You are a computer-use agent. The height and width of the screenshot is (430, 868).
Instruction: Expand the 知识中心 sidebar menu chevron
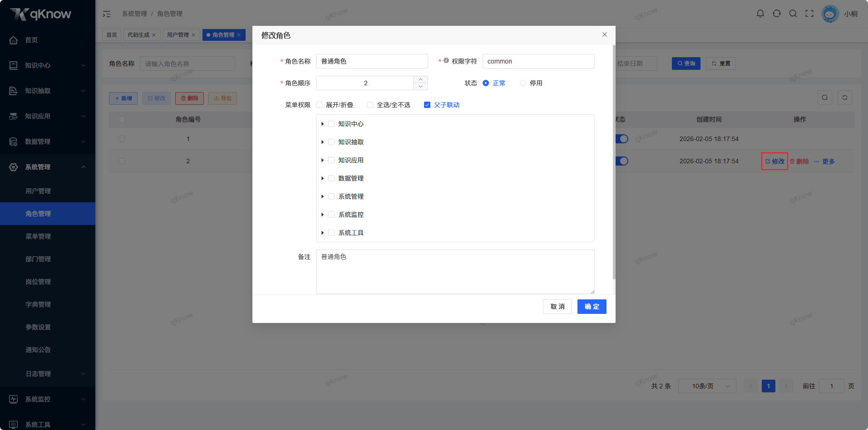click(x=84, y=65)
